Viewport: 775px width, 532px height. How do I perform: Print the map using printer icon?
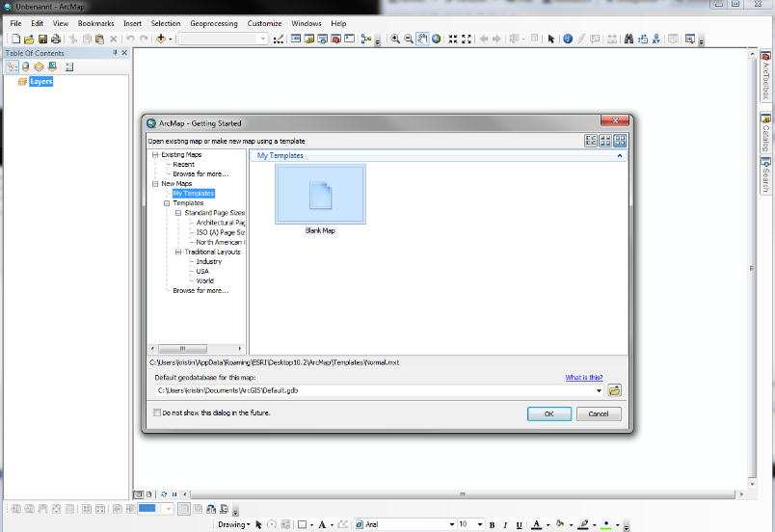[56, 39]
